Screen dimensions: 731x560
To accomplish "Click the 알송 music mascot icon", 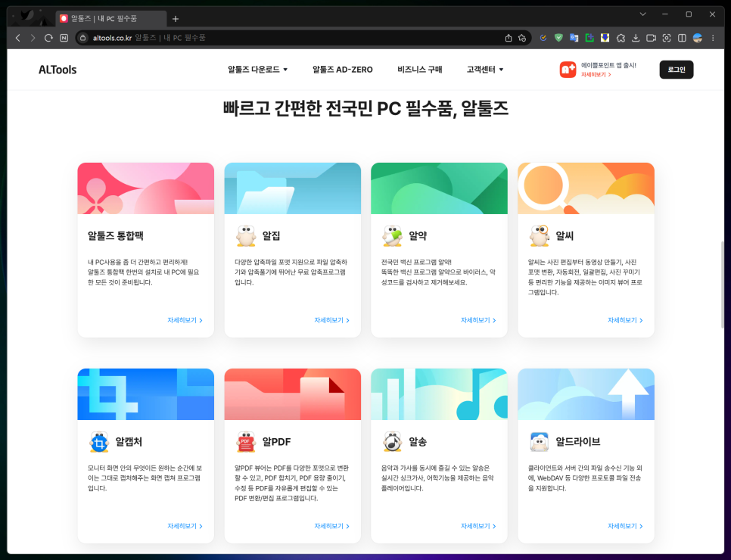I will (x=392, y=442).
